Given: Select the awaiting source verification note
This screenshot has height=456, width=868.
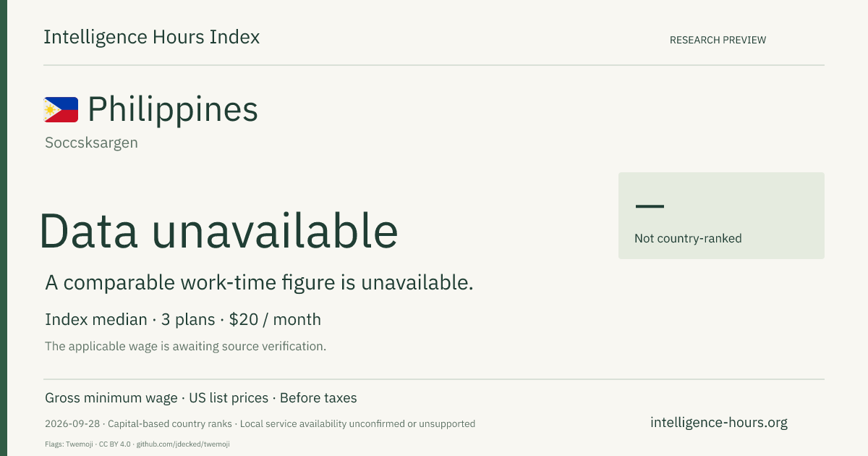Looking at the screenshot, I should (x=185, y=346).
